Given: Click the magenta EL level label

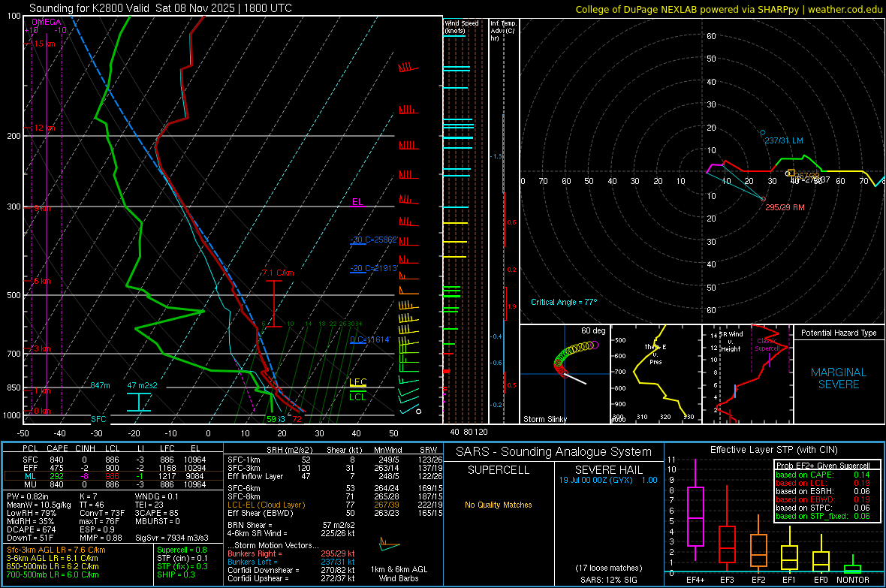Looking at the screenshot, I should [357, 202].
